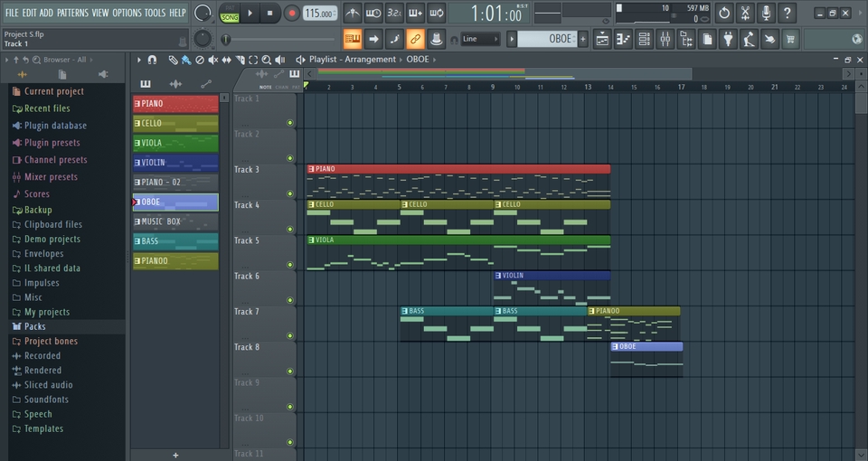Enable multilink to controllers
The width and height of the screenshot is (868, 461).
(436, 39)
